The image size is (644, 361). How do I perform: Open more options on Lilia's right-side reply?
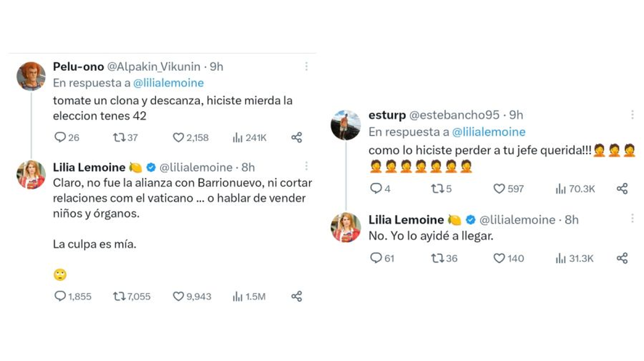click(x=632, y=219)
